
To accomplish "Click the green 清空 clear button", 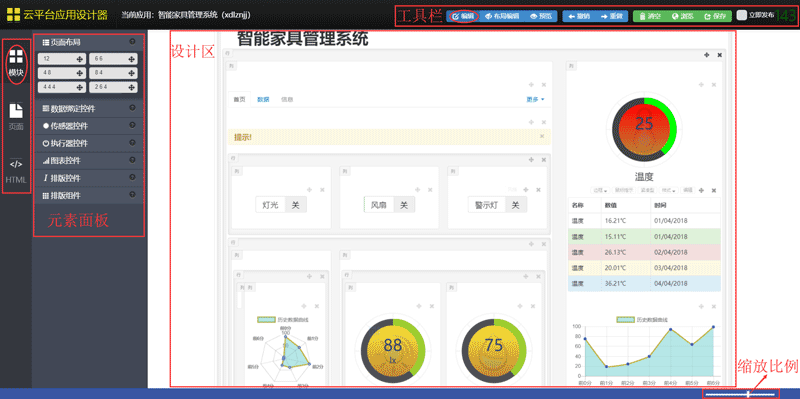I will point(650,16).
